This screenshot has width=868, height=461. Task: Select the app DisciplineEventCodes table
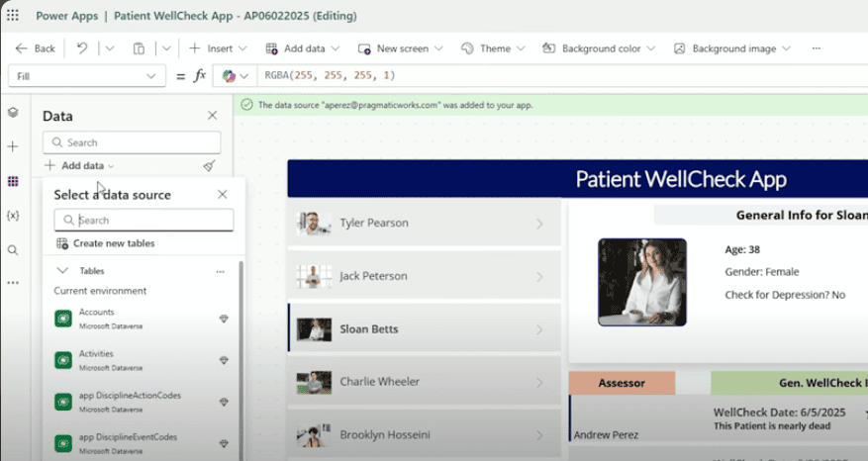point(142,443)
